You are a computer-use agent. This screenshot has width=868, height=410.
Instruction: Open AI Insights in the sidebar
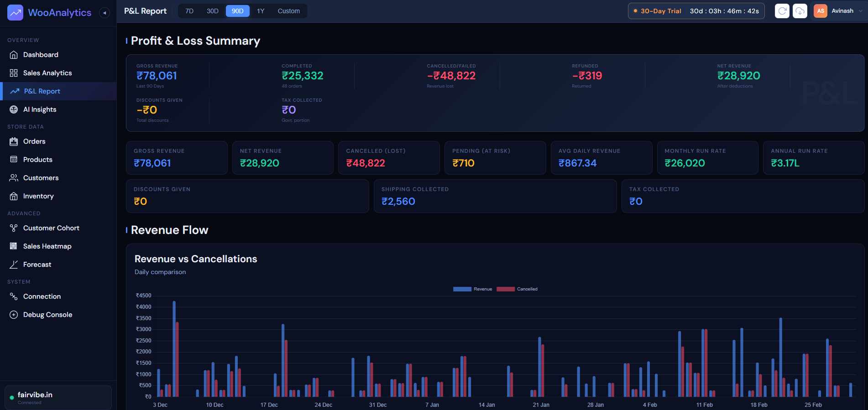coord(40,109)
